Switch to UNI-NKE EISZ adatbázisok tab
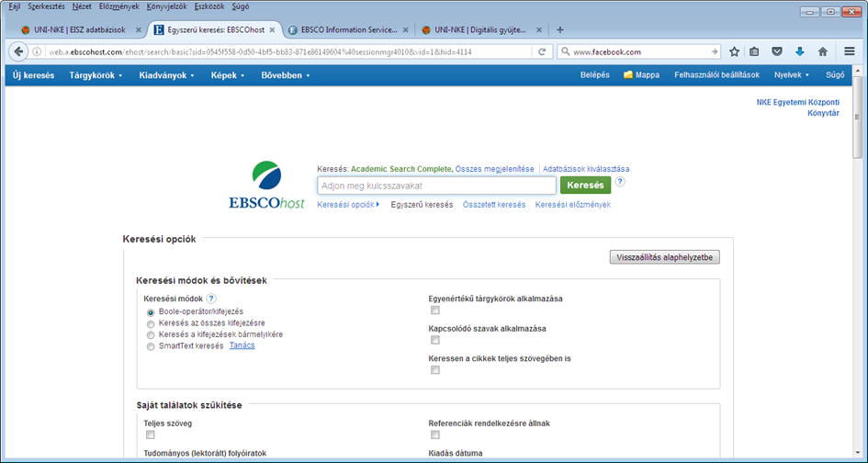Image resolution: width=868 pixels, height=463 pixels. click(79, 30)
